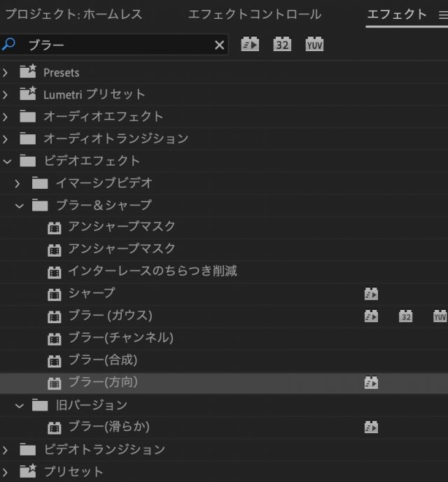Expand the Presets folder

point(7,72)
